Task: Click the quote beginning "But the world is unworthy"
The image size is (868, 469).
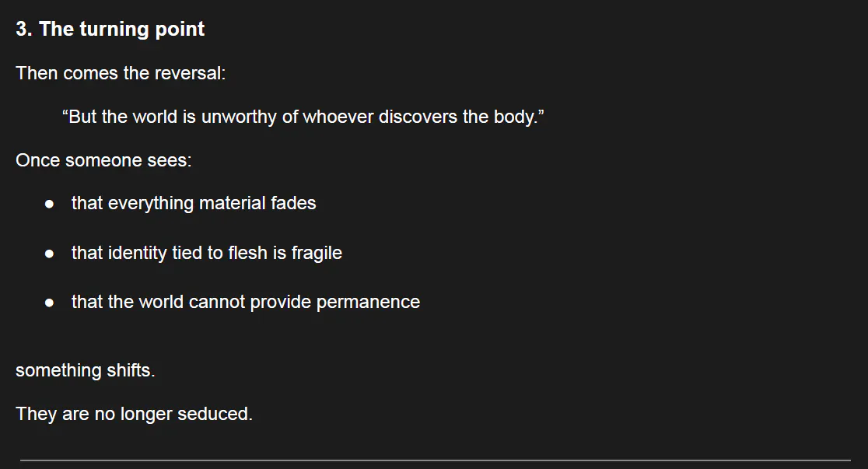Action: (303, 117)
